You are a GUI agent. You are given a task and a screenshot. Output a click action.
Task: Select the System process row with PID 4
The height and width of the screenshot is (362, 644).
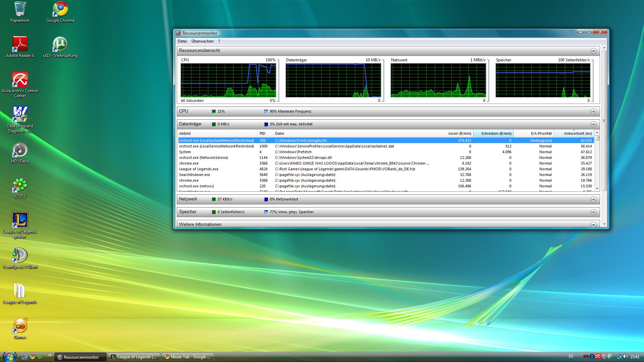[386, 152]
